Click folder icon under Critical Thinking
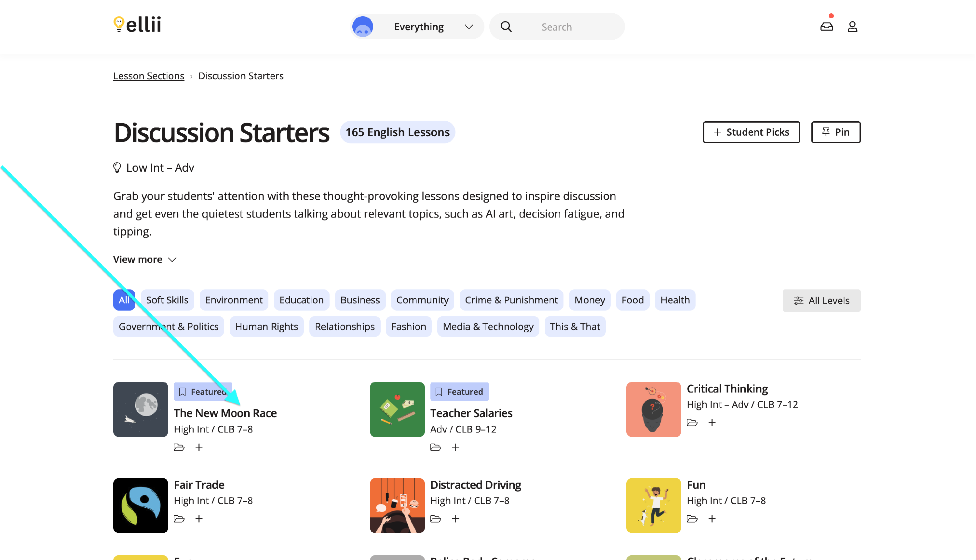This screenshot has height=560, width=976. (x=692, y=423)
